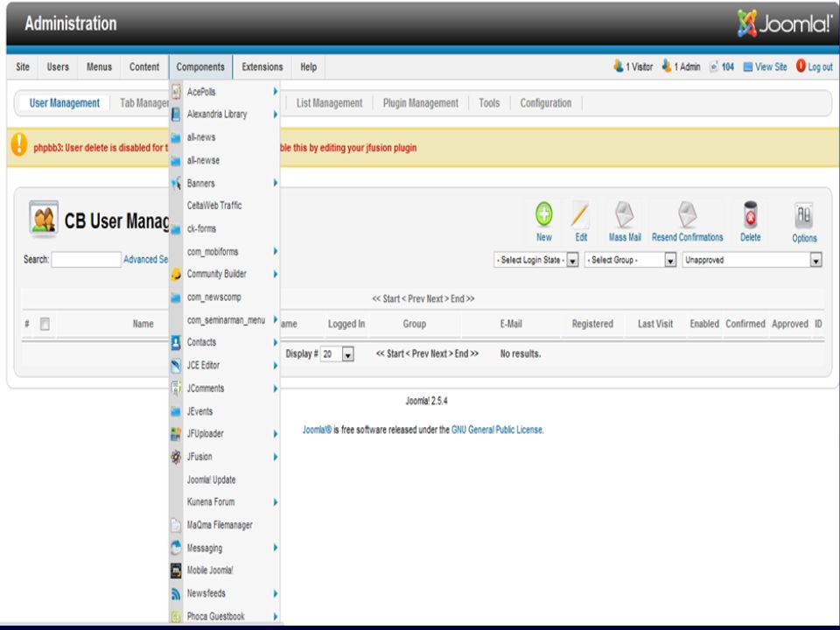
Task: Switch to the Plugin Management tab
Action: click(x=421, y=103)
